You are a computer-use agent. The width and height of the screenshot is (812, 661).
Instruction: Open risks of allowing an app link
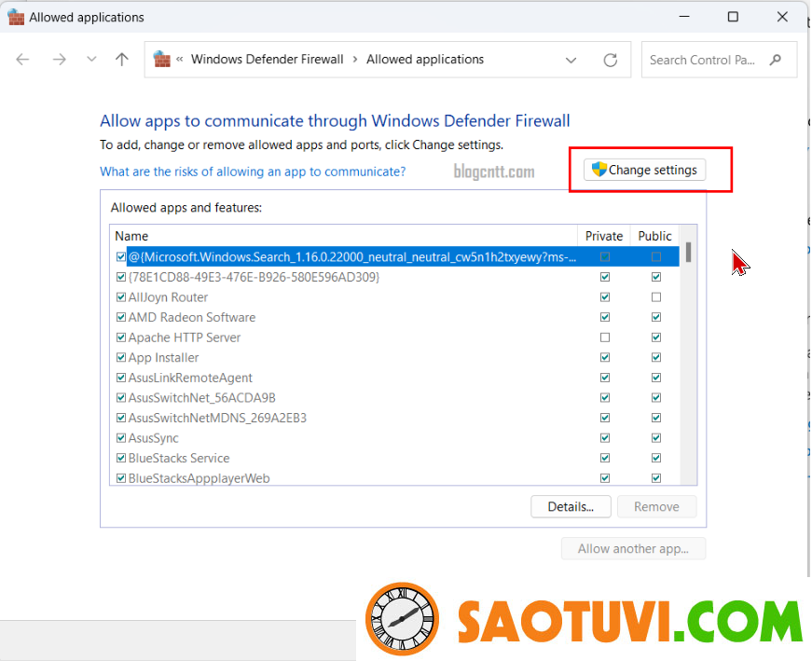(253, 172)
